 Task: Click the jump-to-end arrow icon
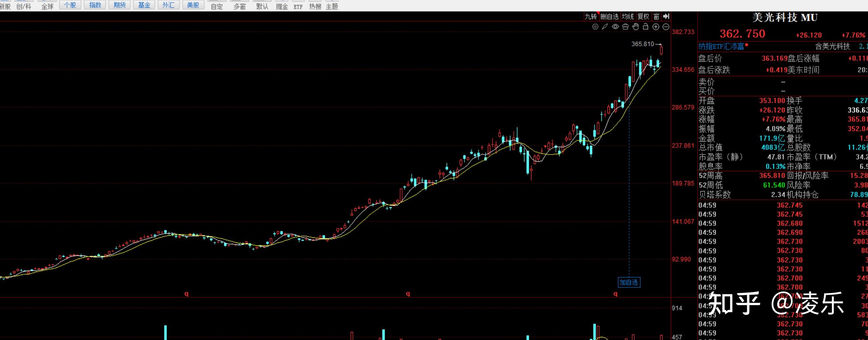click(666, 16)
